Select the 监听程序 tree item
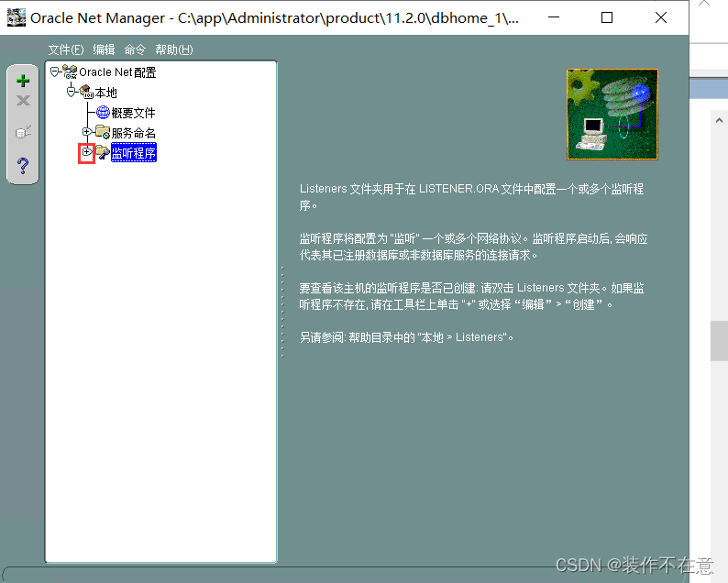 point(134,153)
